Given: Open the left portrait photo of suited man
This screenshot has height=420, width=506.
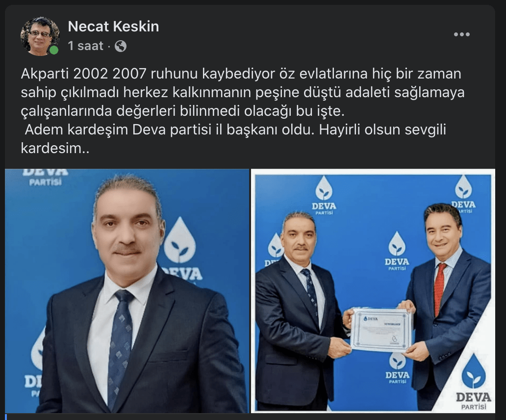Looking at the screenshot, I should click(x=127, y=291).
